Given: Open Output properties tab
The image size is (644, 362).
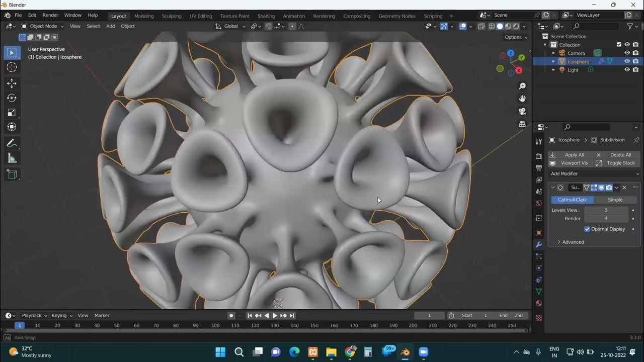Looking at the screenshot, I should click(539, 168).
